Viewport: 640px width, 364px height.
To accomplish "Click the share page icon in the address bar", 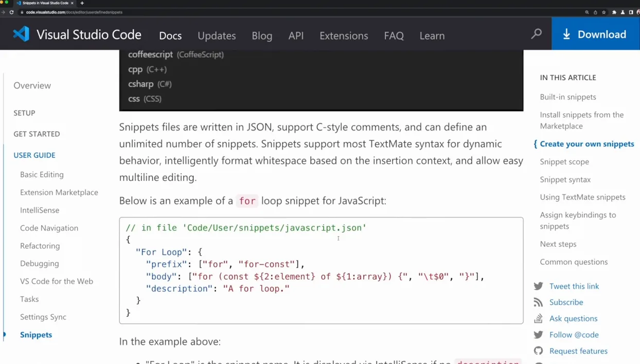I will tap(595, 12).
